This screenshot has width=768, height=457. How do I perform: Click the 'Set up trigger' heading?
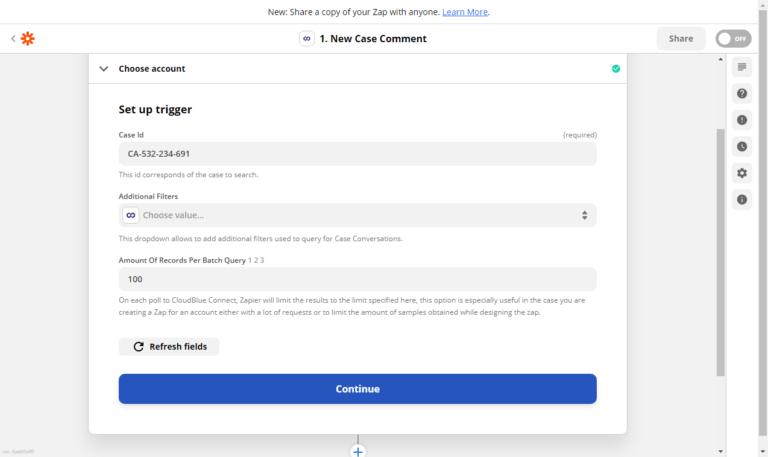(155, 109)
